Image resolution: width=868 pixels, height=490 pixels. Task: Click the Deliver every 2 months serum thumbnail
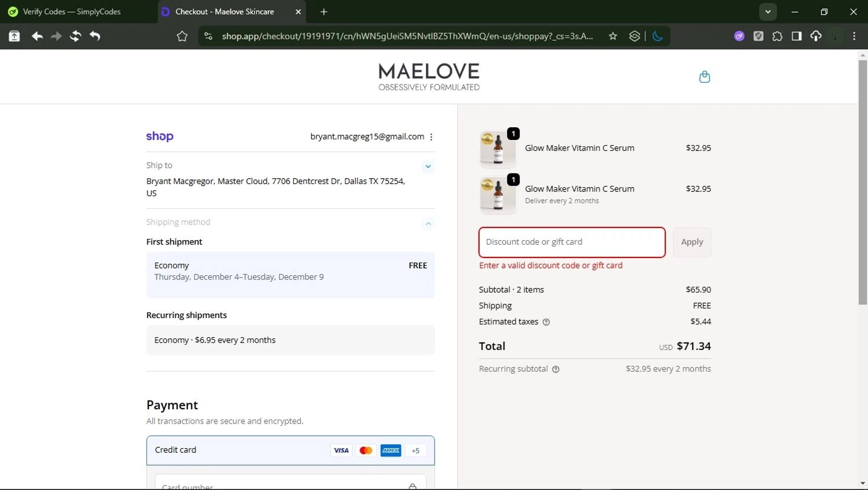[498, 195]
